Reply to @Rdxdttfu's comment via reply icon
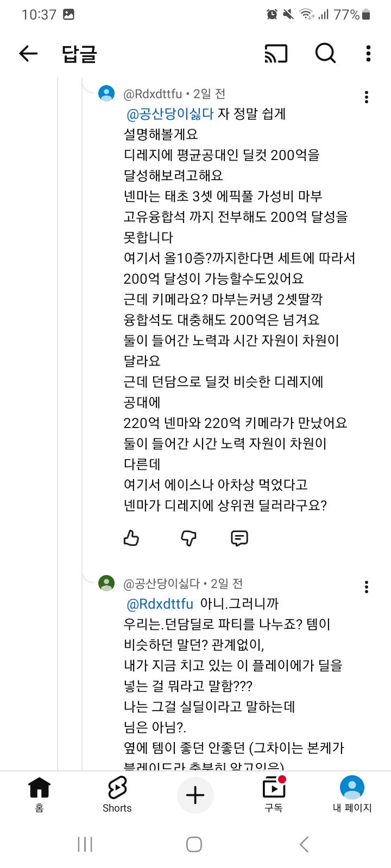Viewport: 391px width, 868px height. tap(239, 538)
